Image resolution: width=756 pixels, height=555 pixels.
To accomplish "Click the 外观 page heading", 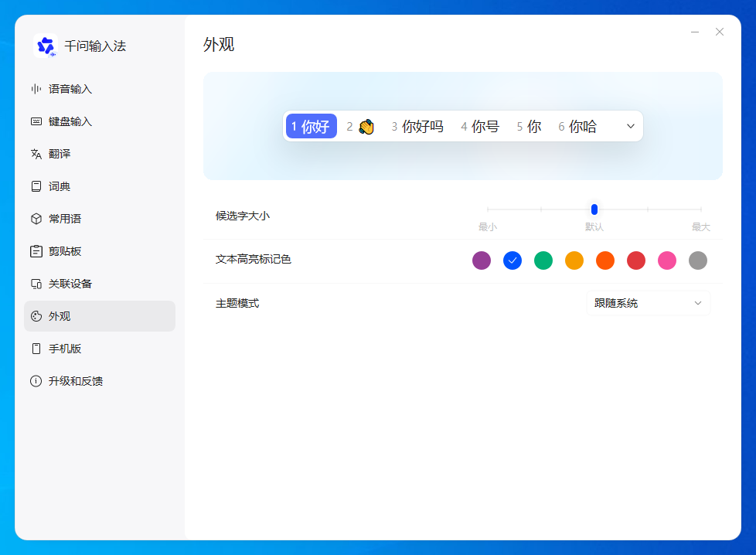I will pos(219,44).
